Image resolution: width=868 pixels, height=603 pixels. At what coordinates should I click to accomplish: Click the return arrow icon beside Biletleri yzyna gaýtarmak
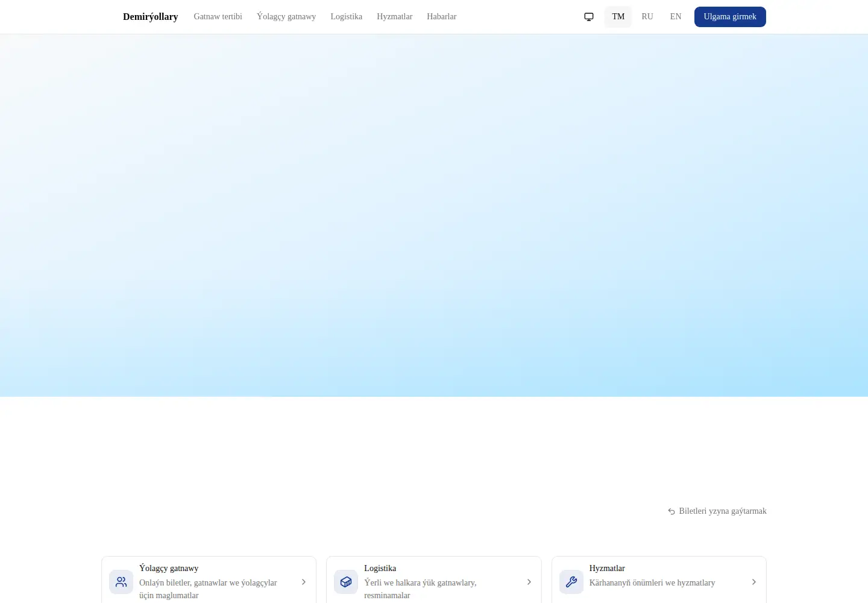[x=671, y=511]
